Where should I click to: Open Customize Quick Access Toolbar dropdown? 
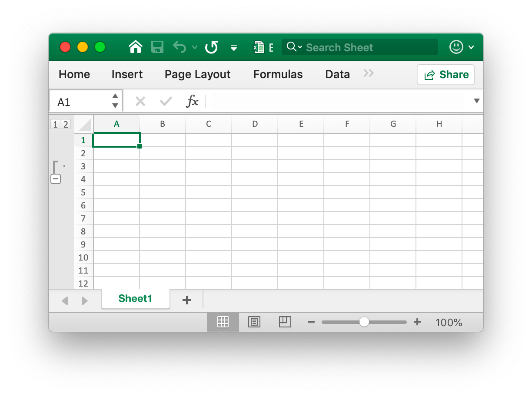pyautogui.click(x=234, y=48)
